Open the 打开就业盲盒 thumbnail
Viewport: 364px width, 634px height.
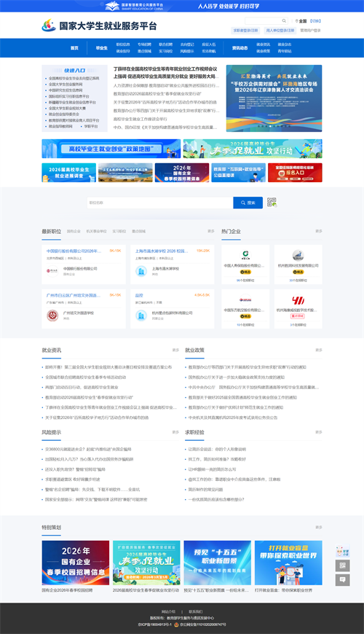pyautogui.click(x=288, y=563)
